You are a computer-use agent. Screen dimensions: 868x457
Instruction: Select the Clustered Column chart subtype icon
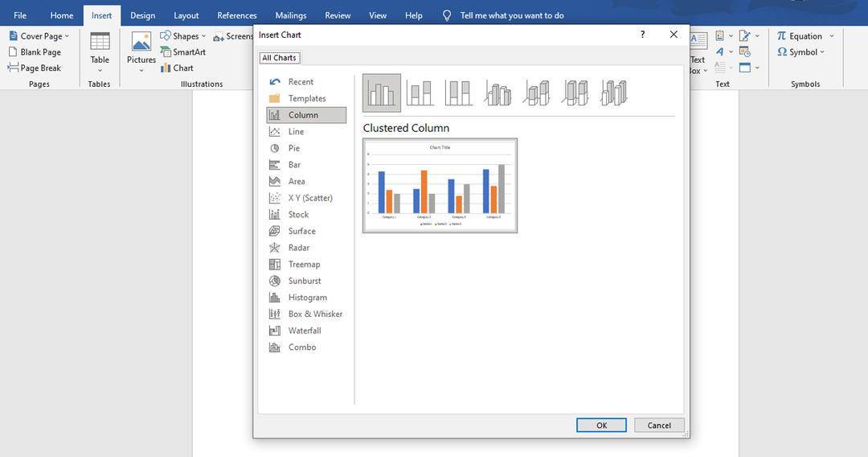(x=382, y=93)
